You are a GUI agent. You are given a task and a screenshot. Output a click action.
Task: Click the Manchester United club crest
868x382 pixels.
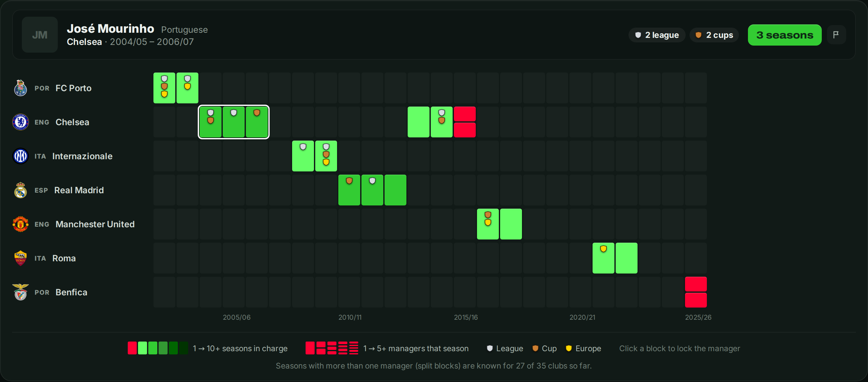point(20,224)
